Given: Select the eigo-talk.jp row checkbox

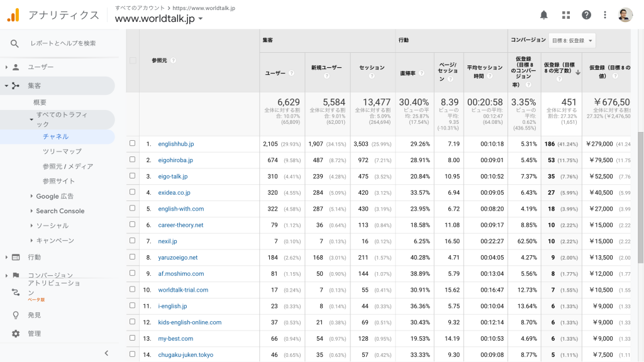Looking at the screenshot, I should 133,177.
